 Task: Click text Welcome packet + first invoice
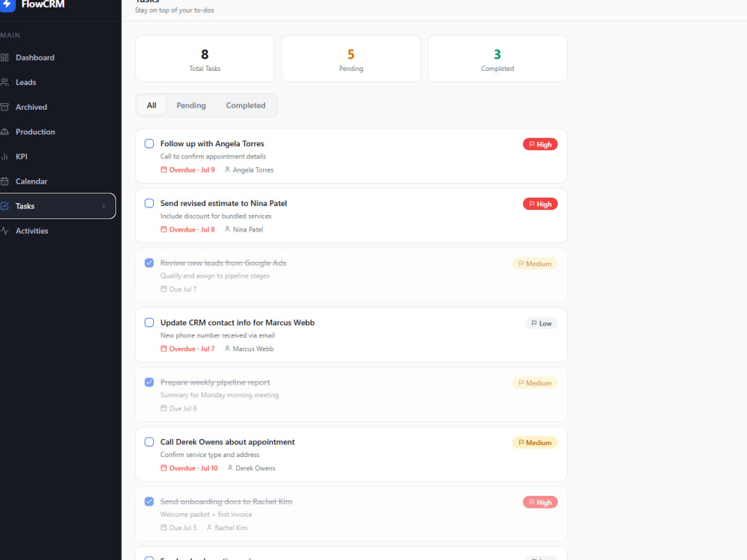(206, 514)
